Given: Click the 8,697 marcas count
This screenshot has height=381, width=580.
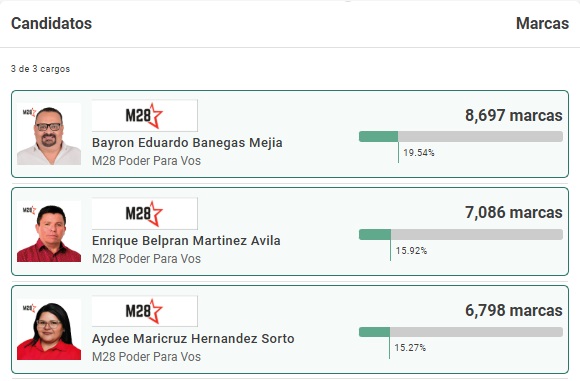Looking at the screenshot, I should [514, 115].
